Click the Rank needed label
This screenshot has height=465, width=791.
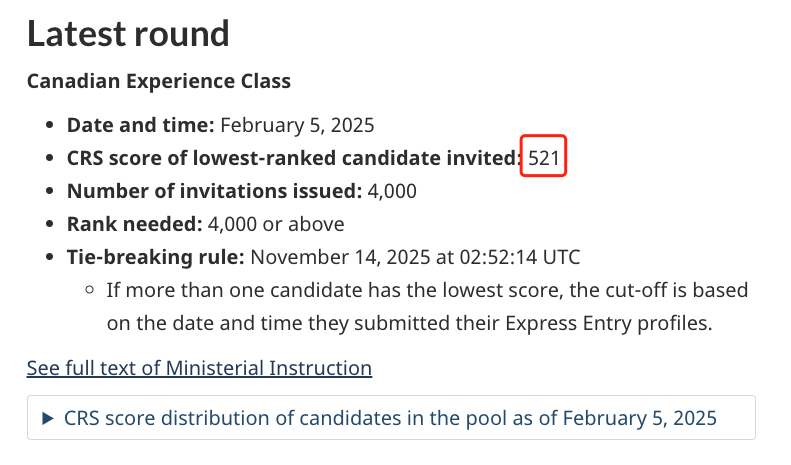(x=135, y=224)
